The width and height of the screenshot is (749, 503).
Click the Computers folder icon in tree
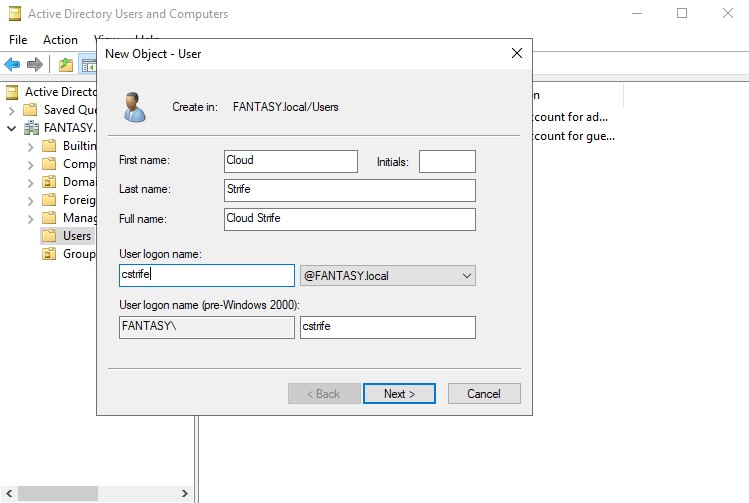(x=49, y=164)
